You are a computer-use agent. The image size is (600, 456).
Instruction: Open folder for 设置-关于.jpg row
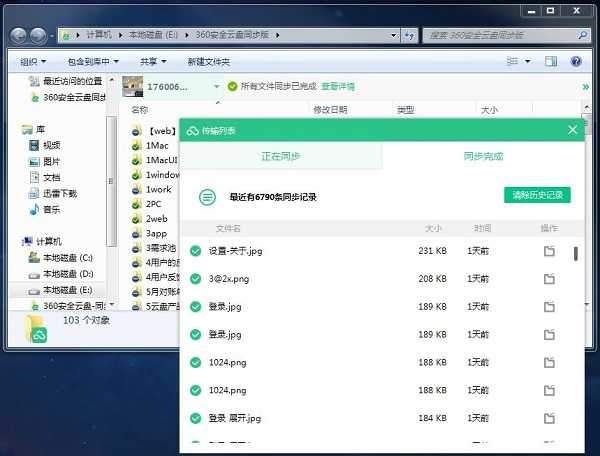tap(549, 251)
